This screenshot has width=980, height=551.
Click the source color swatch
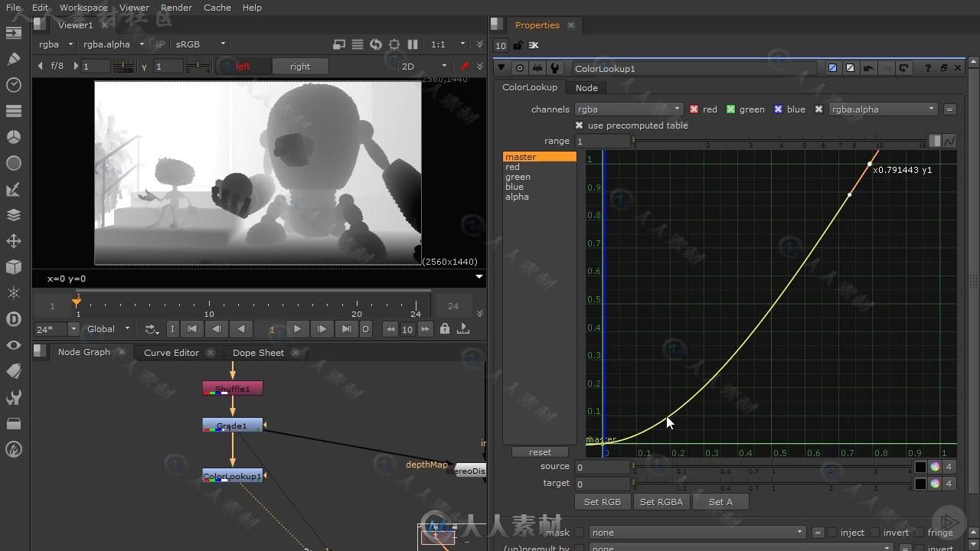click(920, 467)
